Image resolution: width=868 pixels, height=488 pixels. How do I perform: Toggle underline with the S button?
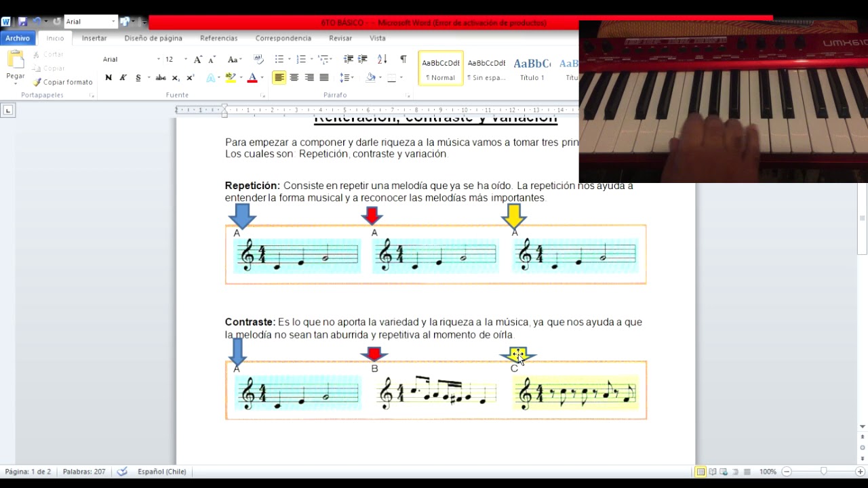138,78
